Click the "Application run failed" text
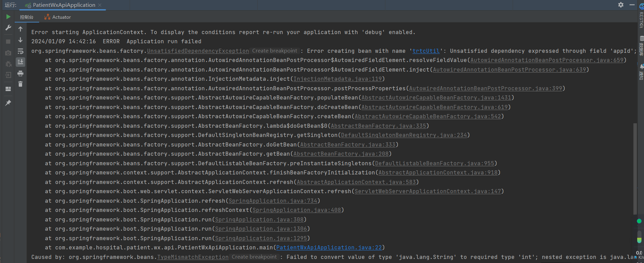The height and width of the screenshot is (263, 644). pos(164,41)
